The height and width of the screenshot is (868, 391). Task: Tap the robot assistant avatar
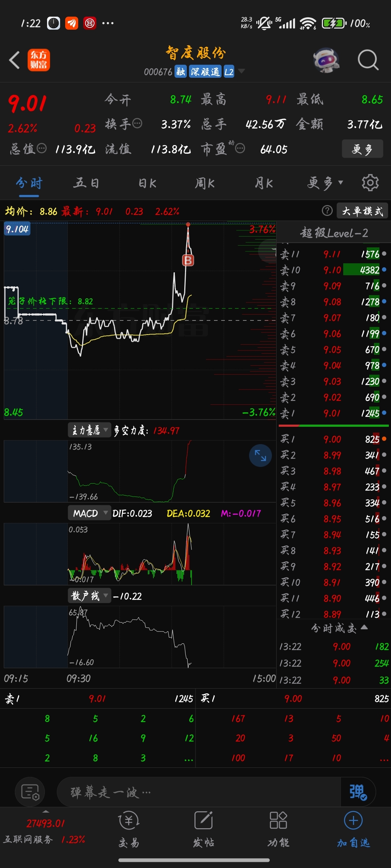point(327,60)
